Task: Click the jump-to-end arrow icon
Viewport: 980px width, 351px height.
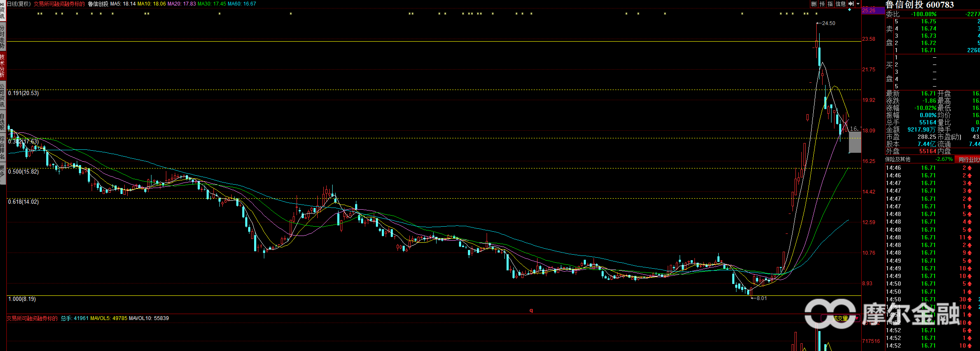Action: (x=851, y=4)
